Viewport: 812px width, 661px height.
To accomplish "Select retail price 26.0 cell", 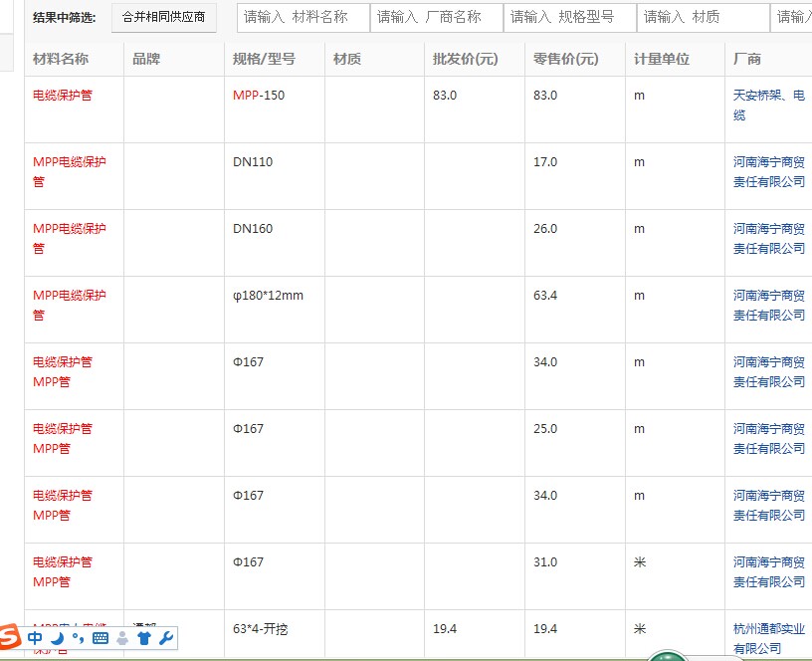I will 545,229.
